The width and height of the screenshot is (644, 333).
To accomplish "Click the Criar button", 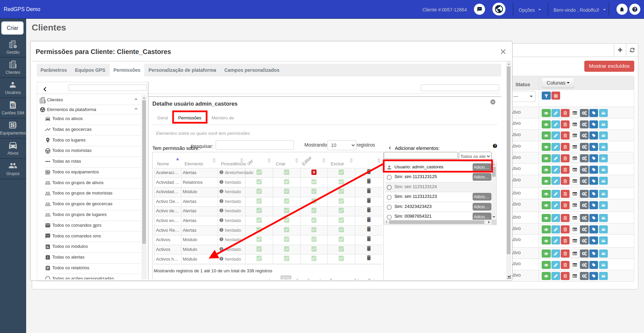I will coord(12,28).
